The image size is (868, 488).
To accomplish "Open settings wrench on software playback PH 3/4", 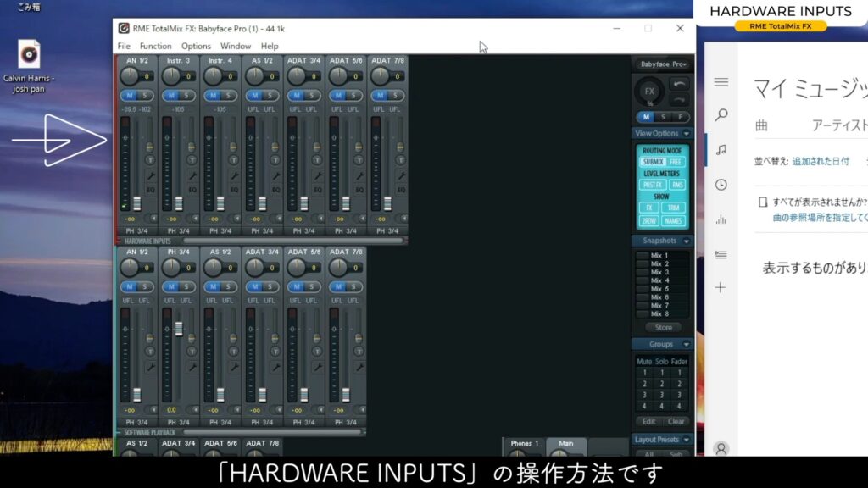I will pos(192,368).
